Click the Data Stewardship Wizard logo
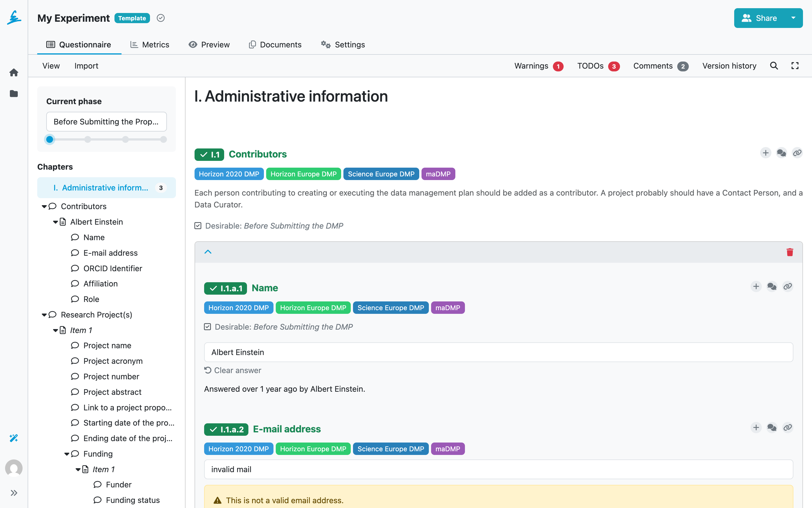812x508 pixels. pos(14,17)
